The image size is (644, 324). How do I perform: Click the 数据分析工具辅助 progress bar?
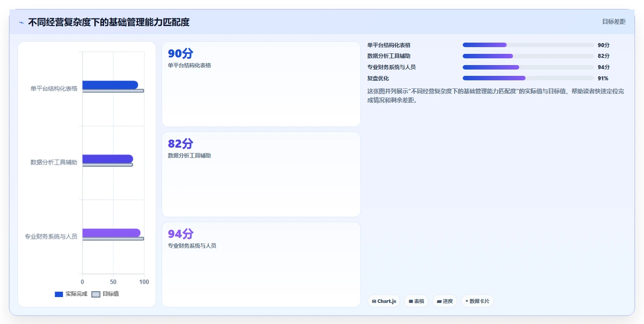point(528,56)
